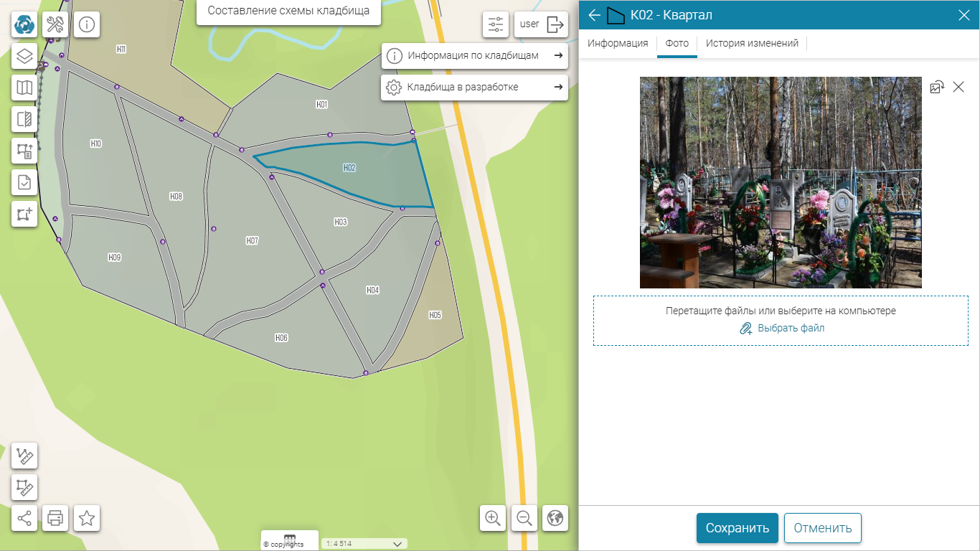Print the map with printer icon
Viewport: 980px width, 551px height.
tap(55, 518)
